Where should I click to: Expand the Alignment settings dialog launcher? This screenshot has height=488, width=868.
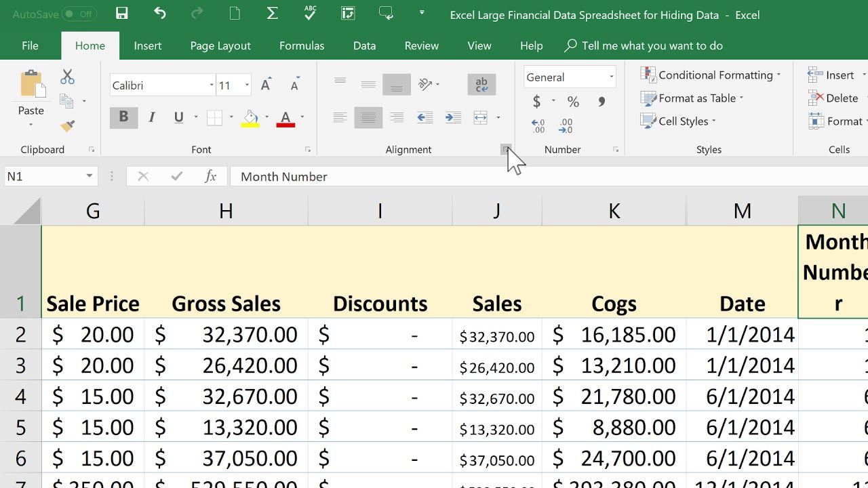[506, 149]
